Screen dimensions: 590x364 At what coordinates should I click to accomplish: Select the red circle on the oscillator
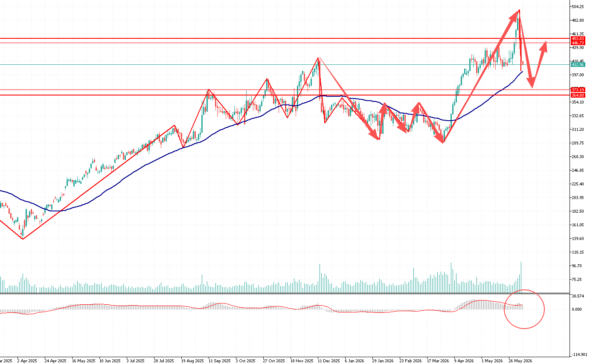[524, 309]
